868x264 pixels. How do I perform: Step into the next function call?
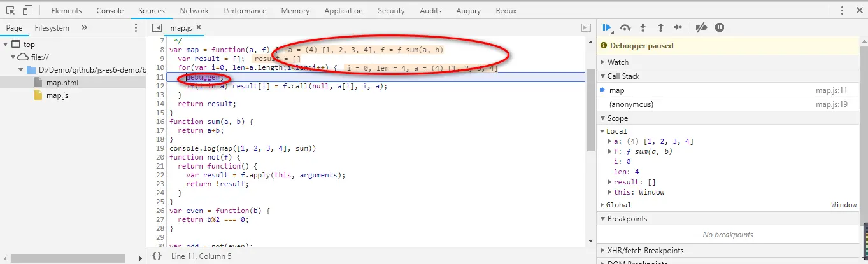(643, 27)
